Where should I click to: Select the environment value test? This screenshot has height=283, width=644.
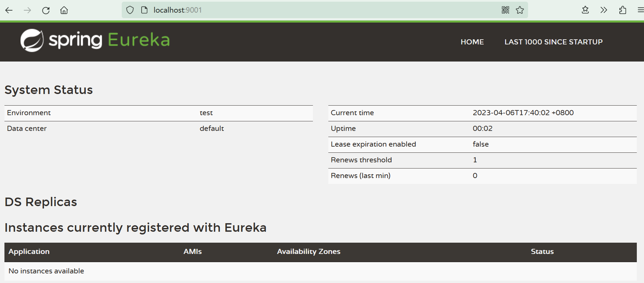(x=206, y=113)
